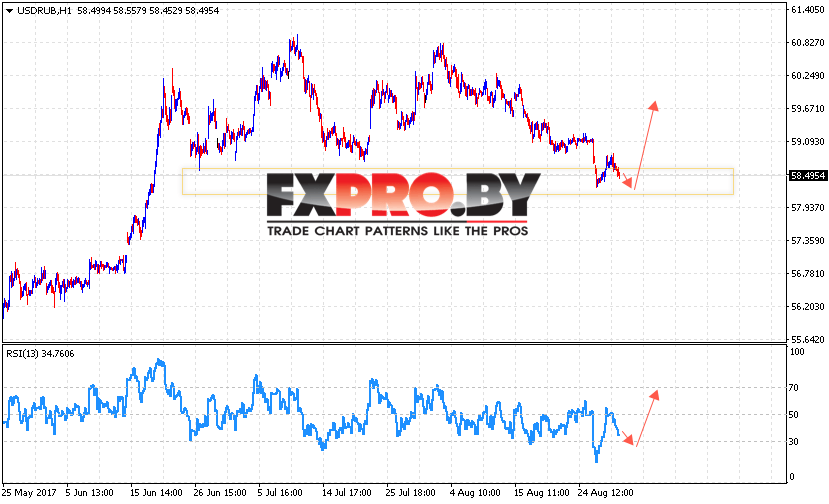Viewport: 829px width, 504px height.
Task: Click the 15 Aug 11:00 time label
Action: [542, 492]
